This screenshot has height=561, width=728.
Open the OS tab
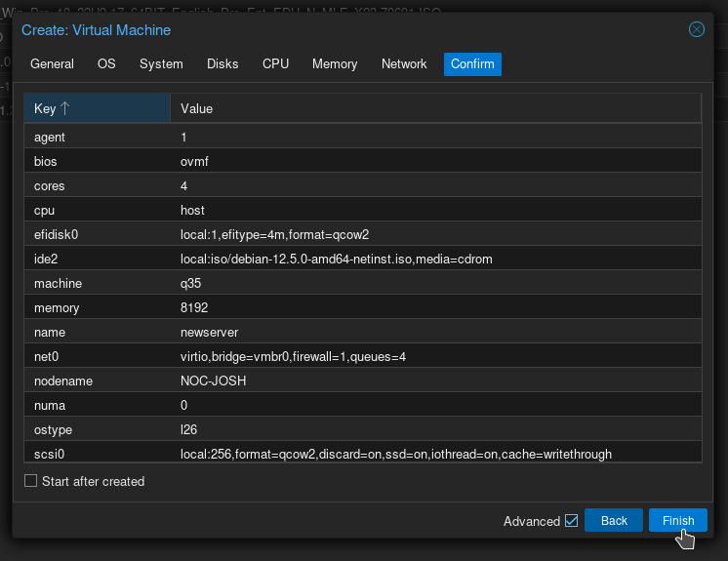click(x=106, y=64)
